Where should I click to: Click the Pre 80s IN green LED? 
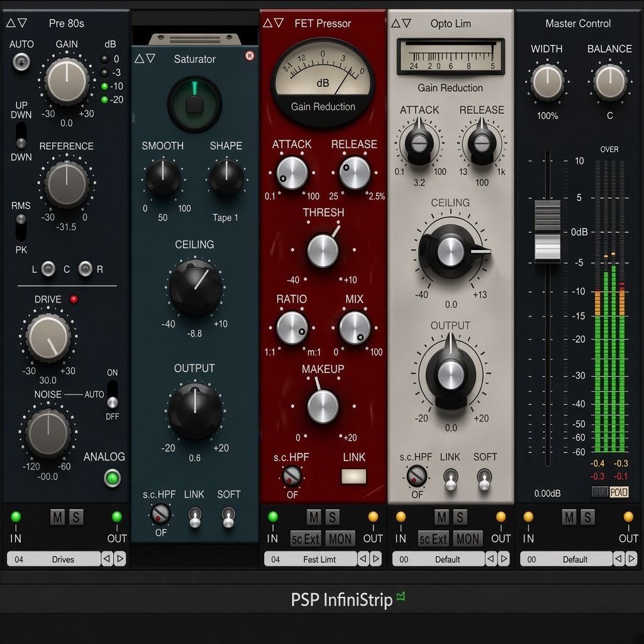16,517
